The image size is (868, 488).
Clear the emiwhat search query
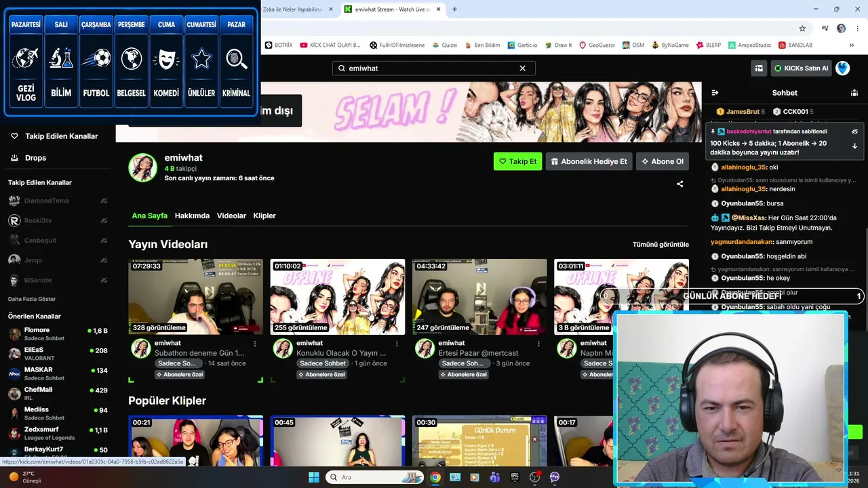[523, 68]
